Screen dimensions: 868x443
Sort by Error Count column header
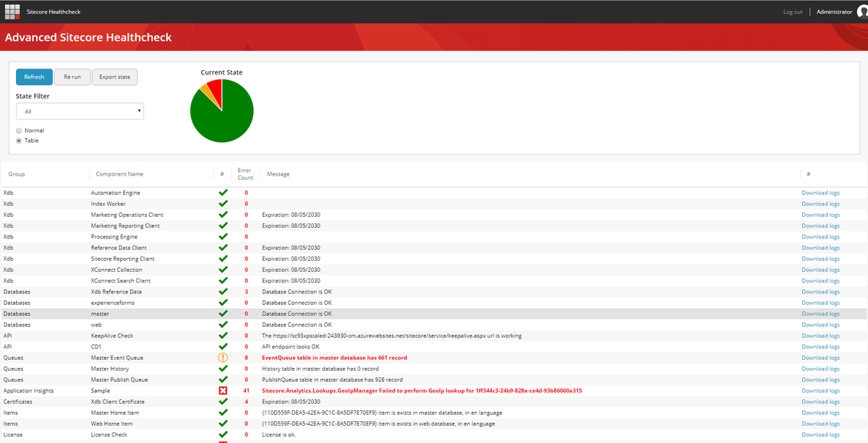point(246,174)
